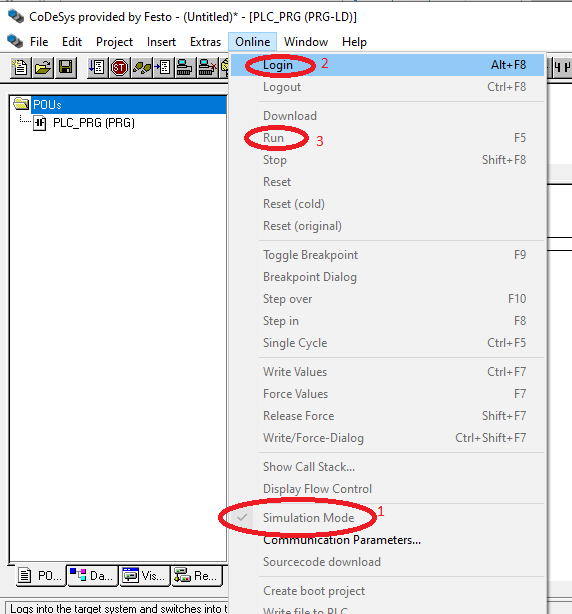Open the Extras menu
The image size is (572, 614).
(x=206, y=42)
